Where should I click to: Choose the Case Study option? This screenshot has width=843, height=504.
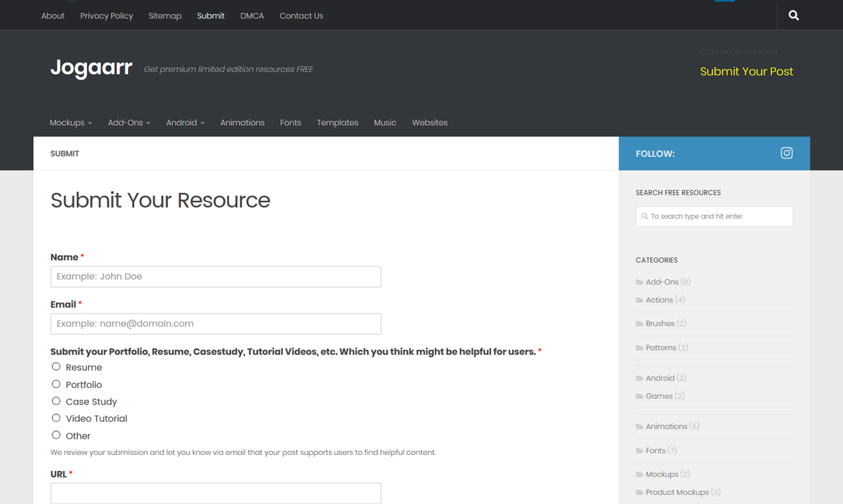click(x=56, y=401)
